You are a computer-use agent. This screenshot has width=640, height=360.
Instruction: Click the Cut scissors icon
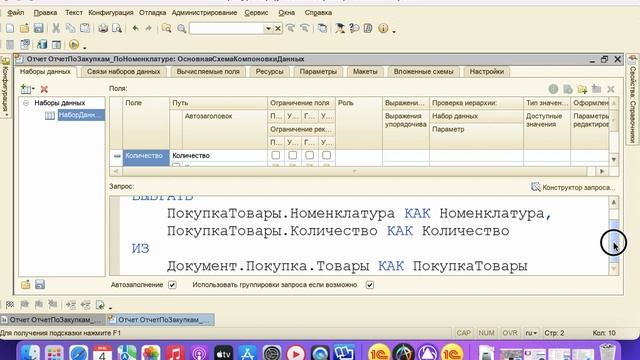(56, 28)
